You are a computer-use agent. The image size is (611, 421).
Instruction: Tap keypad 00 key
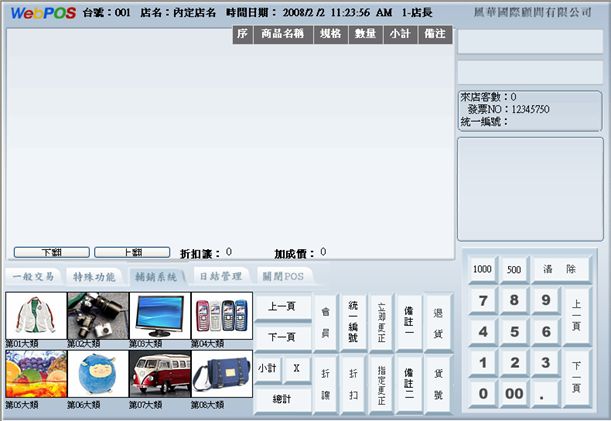pyautogui.click(x=514, y=394)
